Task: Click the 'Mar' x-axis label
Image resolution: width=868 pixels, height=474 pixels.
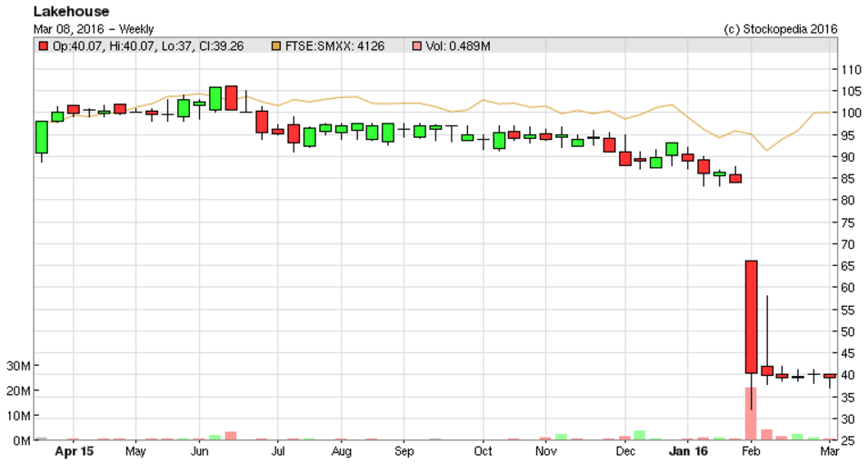Action: click(830, 451)
